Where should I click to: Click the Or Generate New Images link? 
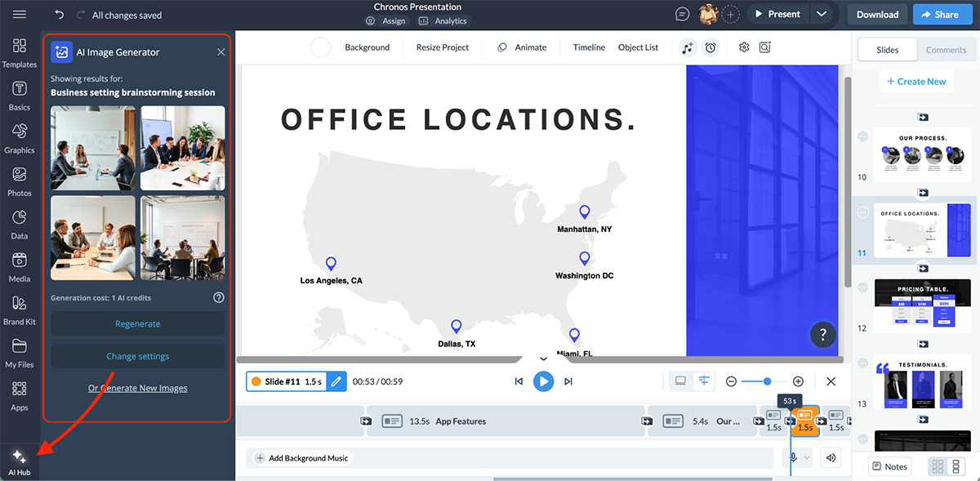tap(136, 388)
